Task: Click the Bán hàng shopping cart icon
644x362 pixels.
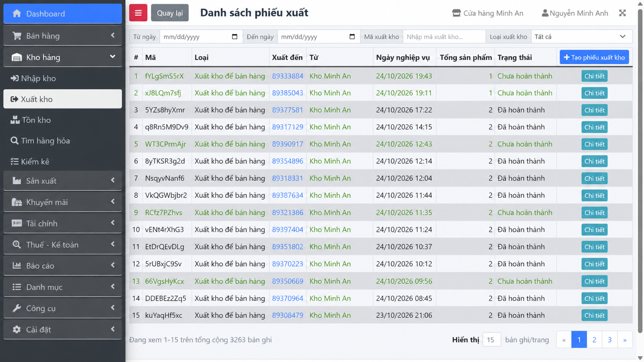Action: click(17, 36)
